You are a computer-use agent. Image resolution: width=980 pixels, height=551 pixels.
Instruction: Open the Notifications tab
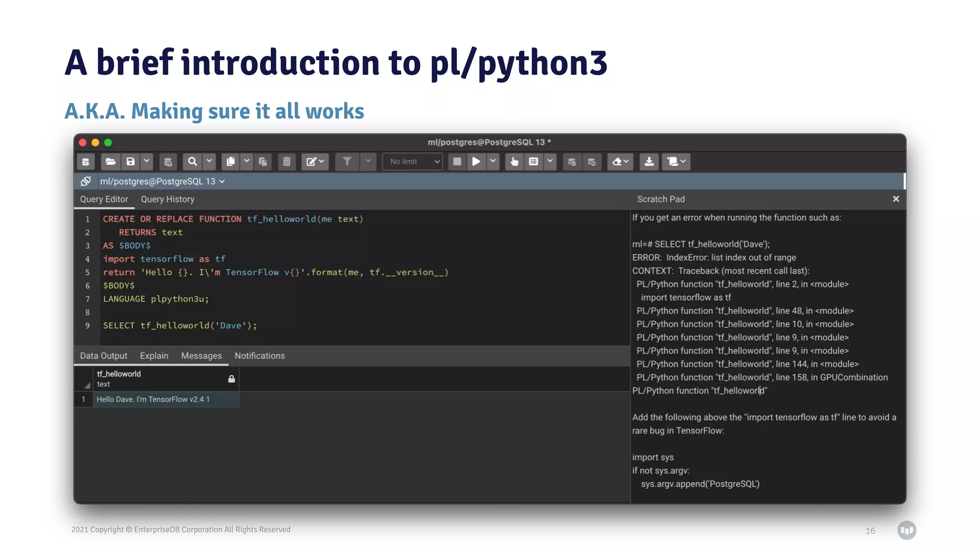[x=260, y=356]
